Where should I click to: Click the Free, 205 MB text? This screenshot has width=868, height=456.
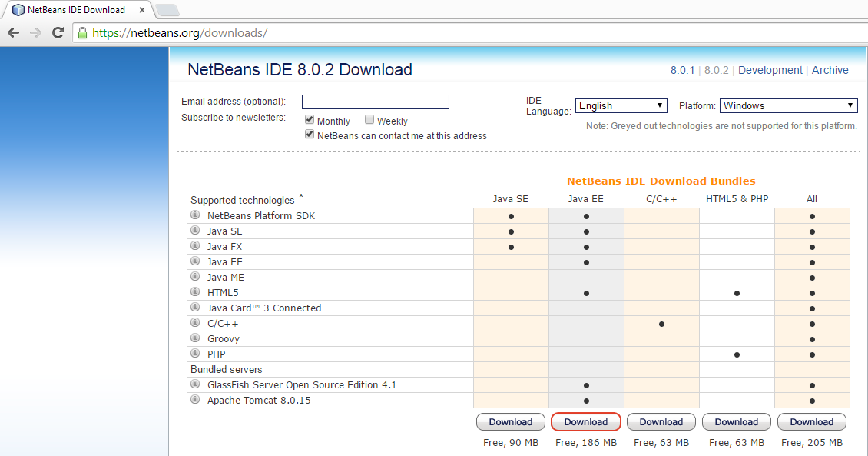point(811,443)
